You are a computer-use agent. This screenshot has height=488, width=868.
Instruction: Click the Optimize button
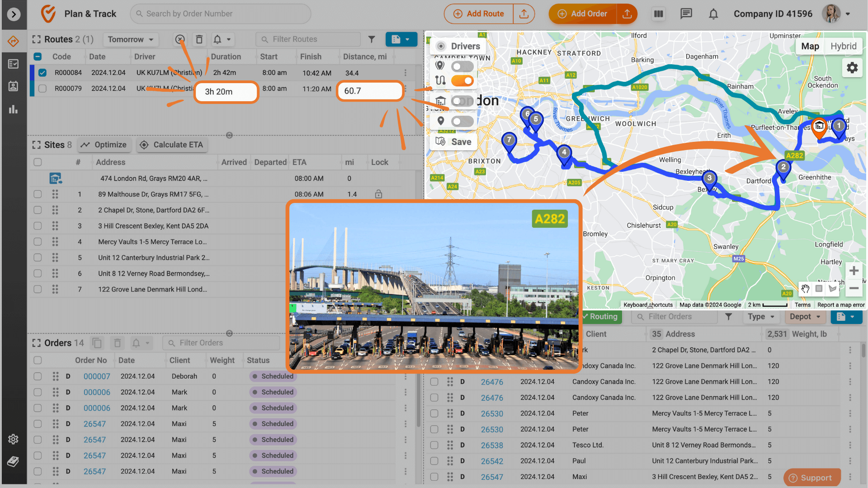[x=104, y=145]
